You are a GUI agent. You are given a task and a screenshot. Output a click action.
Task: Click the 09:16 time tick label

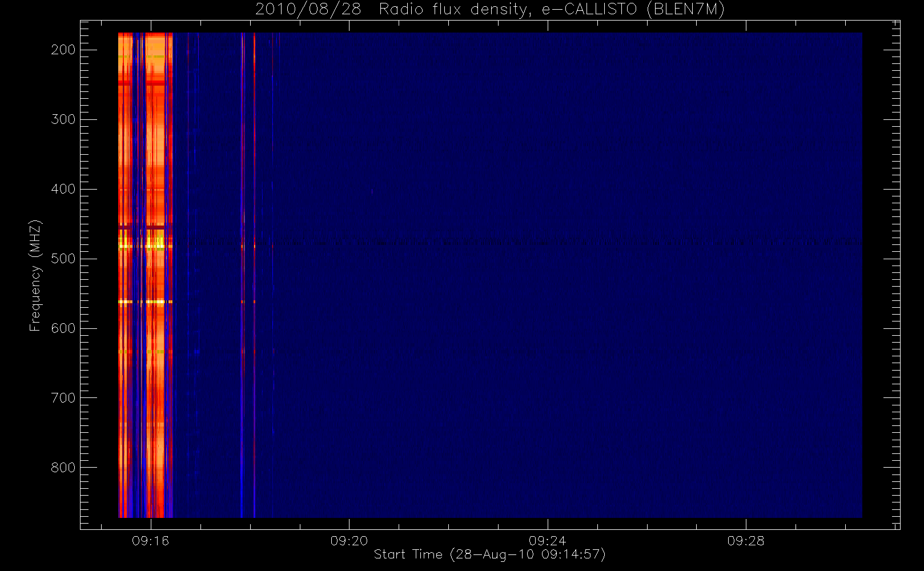[151, 541]
